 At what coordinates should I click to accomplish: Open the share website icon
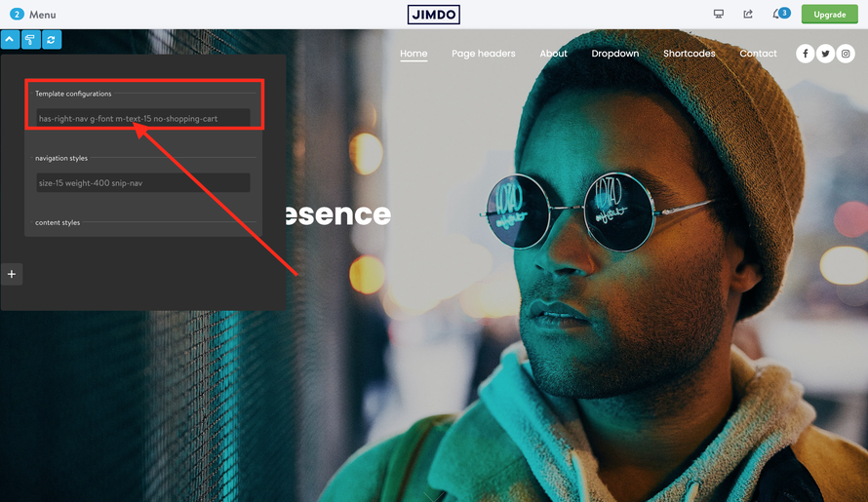(748, 14)
